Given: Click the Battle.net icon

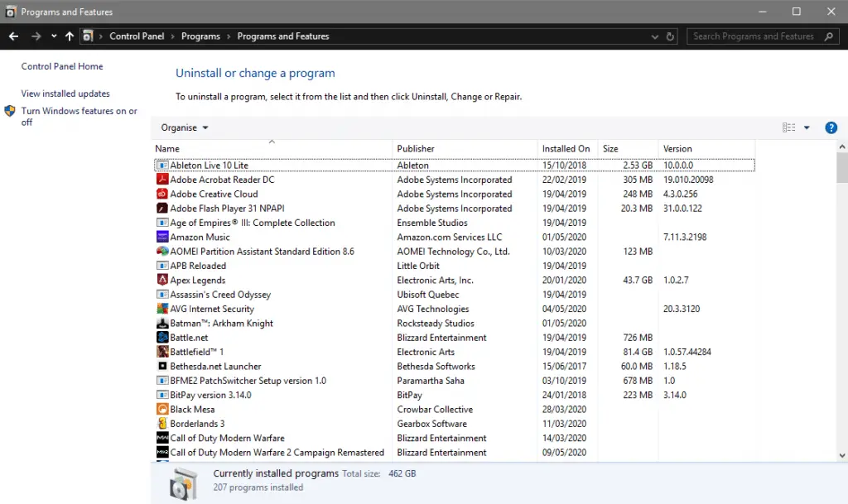Looking at the screenshot, I should 162,337.
